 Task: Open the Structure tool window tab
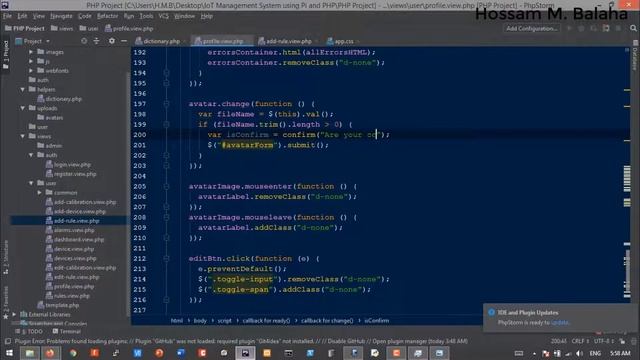pos(5,258)
